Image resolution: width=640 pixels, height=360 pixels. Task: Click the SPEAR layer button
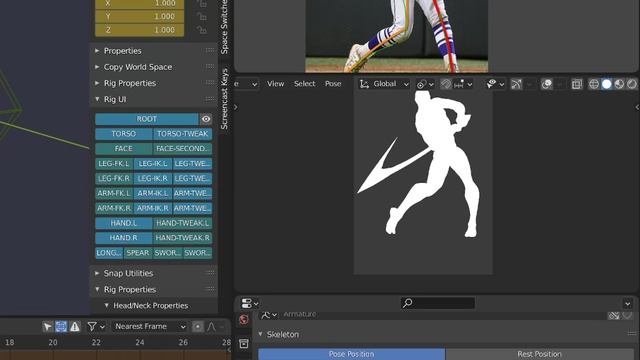(138, 253)
